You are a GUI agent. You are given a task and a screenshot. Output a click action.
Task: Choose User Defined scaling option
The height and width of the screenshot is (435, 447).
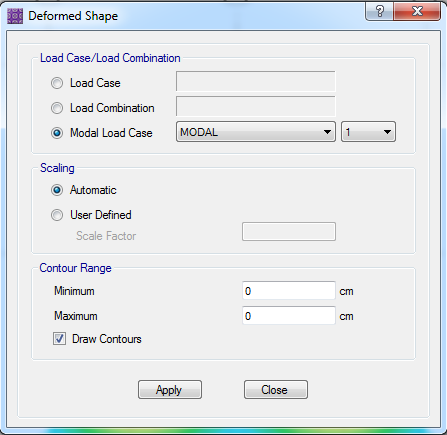coord(57,215)
